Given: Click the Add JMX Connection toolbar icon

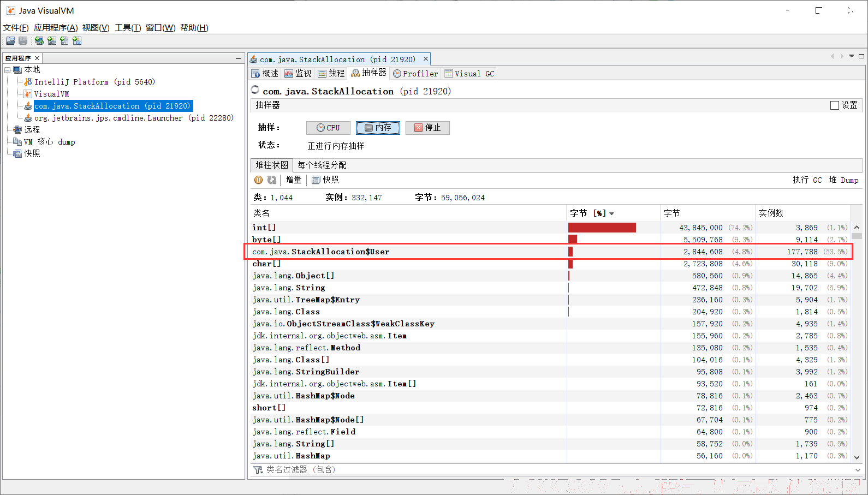Looking at the screenshot, I should click(52, 41).
